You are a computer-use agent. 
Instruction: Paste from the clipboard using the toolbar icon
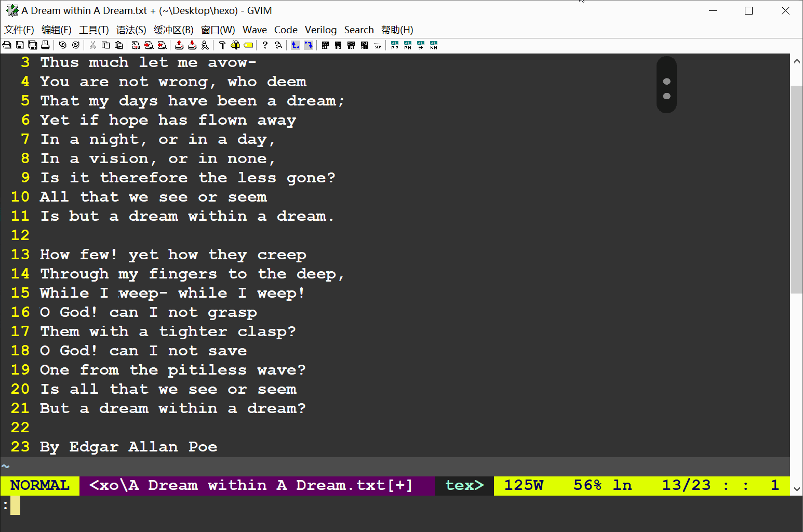pos(119,45)
